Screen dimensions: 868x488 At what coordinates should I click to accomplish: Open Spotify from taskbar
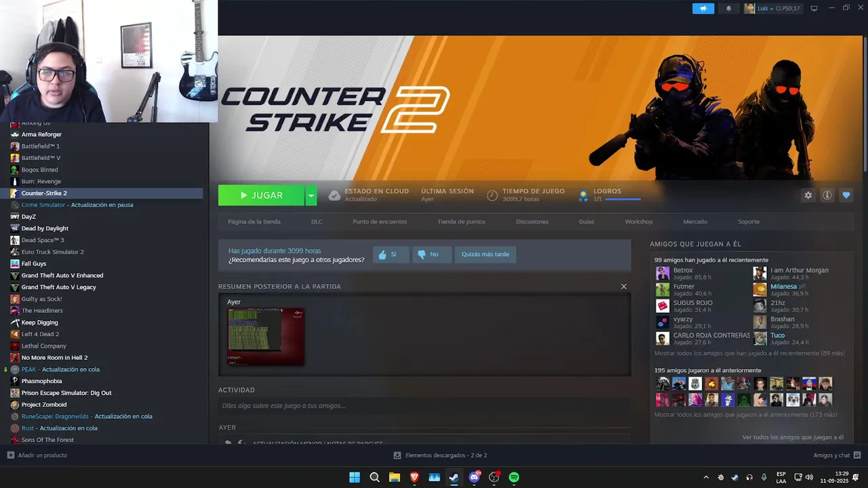tap(514, 477)
